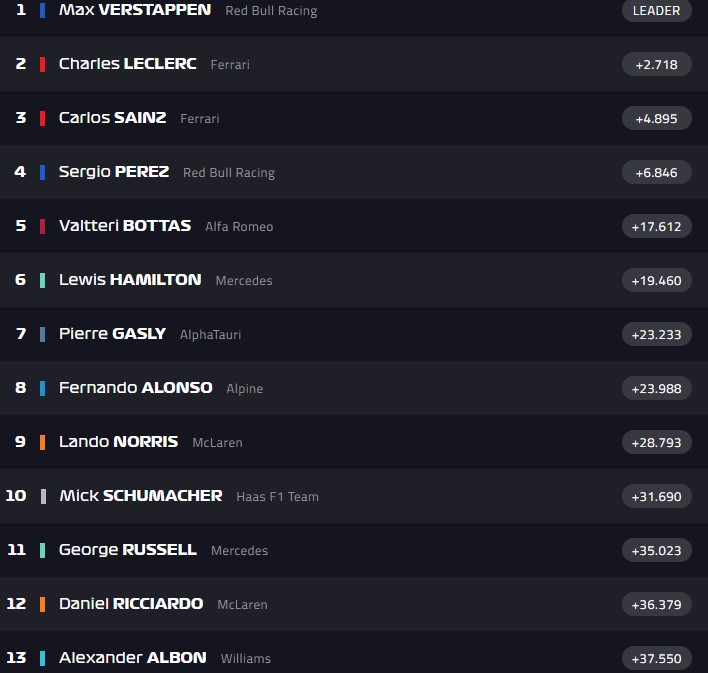
Task: Click Charles Leclerc's +2.718 gap badge
Action: [656, 65]
